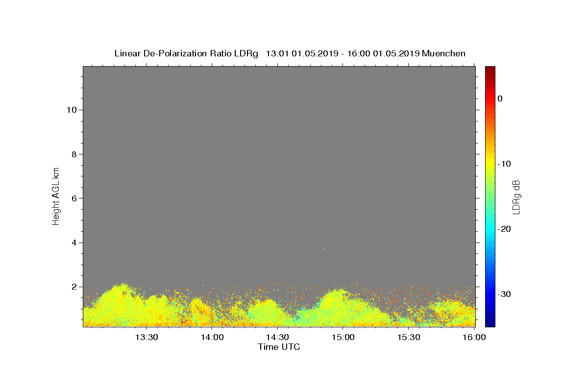The width and height of the screenshot is (588, 392).
Task: Click the colorbar value label 0
Action: pyautogui.click(x=500, y=98)
